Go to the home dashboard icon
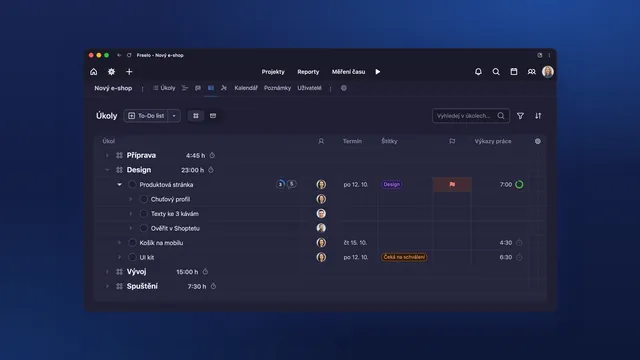 93,72
